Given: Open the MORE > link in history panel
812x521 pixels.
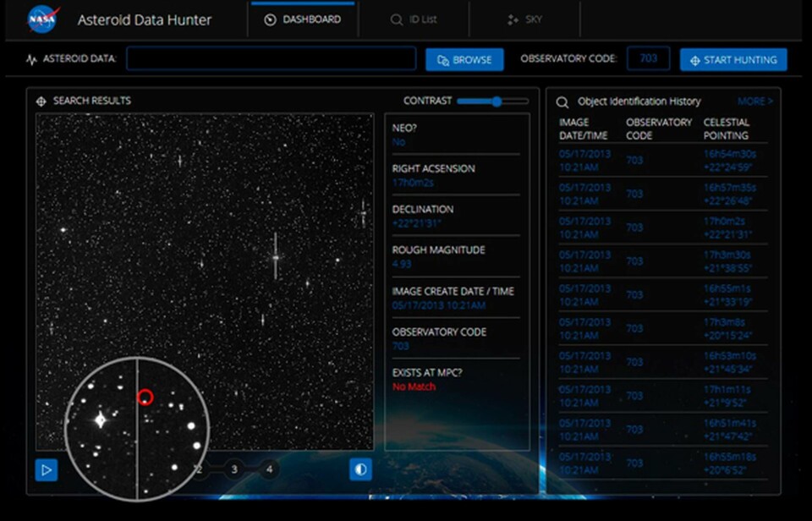Looking at the screenshot, I should pyautogui.click(x=755, y=101).
